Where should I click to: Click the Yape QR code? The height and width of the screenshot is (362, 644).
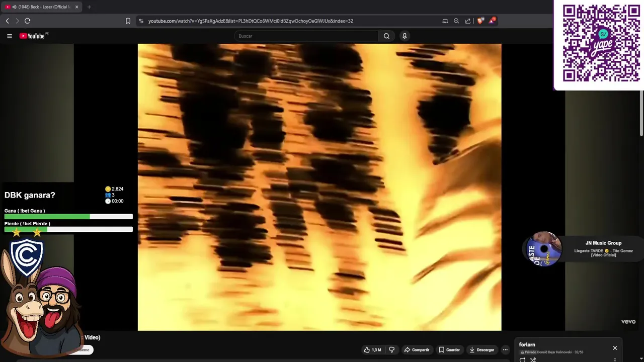(601, 43)
